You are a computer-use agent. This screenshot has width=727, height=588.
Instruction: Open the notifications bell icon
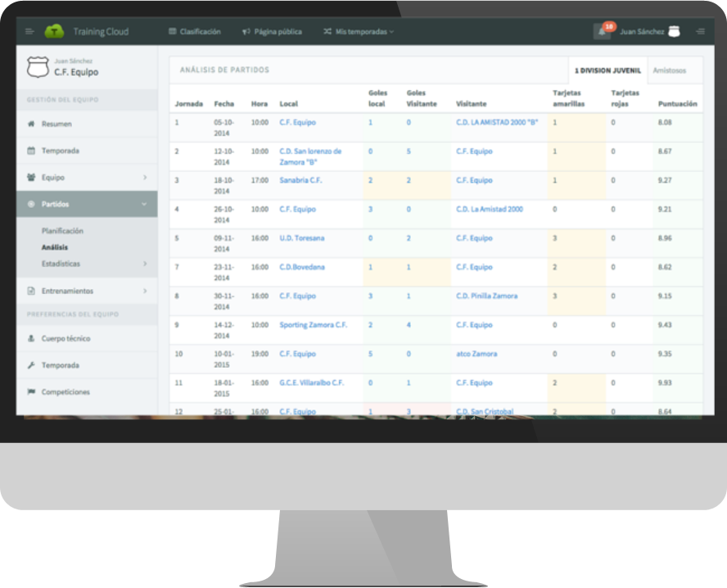(x=602, y=32)
